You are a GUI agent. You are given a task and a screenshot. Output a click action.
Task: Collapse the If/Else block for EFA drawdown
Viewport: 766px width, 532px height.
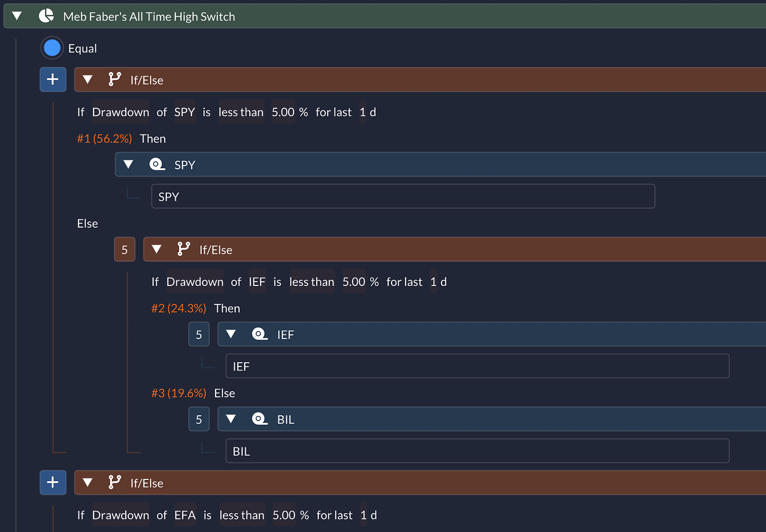click(x=88, y=483)
